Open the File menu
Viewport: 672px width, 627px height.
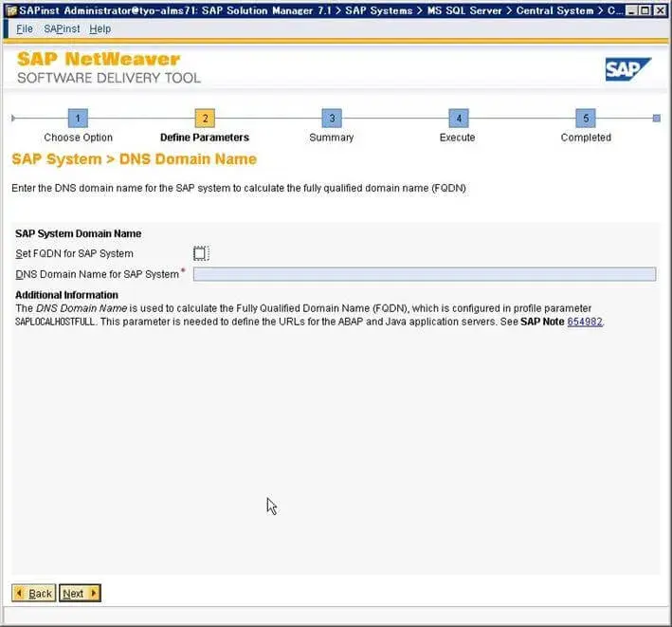25,28
